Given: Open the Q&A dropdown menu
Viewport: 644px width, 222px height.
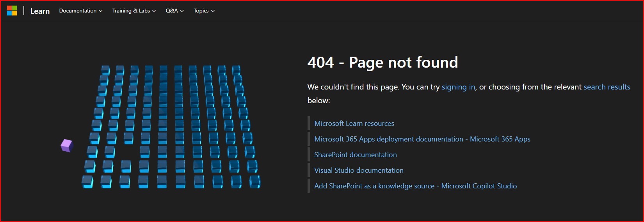Looking at the screenshot, I should (174, 11).
